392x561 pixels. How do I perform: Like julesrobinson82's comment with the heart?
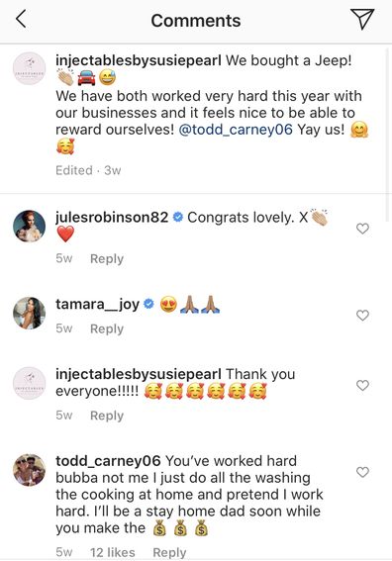pos(362,229)
